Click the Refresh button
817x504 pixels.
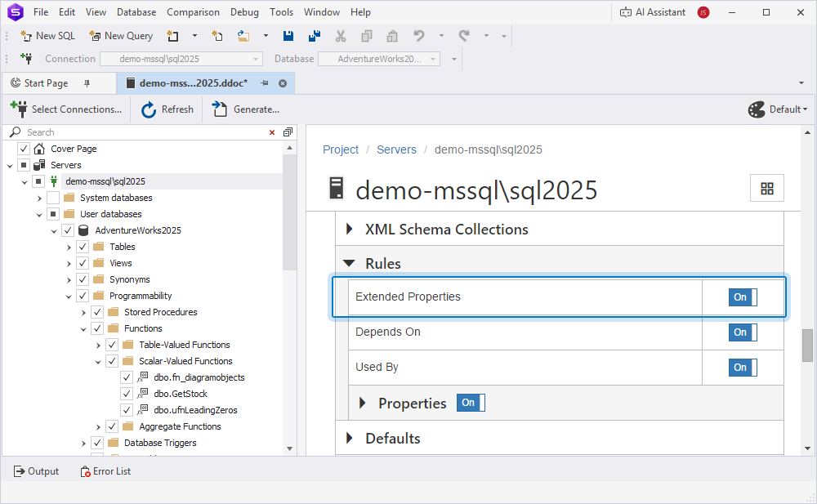click(x=167, y=109)
